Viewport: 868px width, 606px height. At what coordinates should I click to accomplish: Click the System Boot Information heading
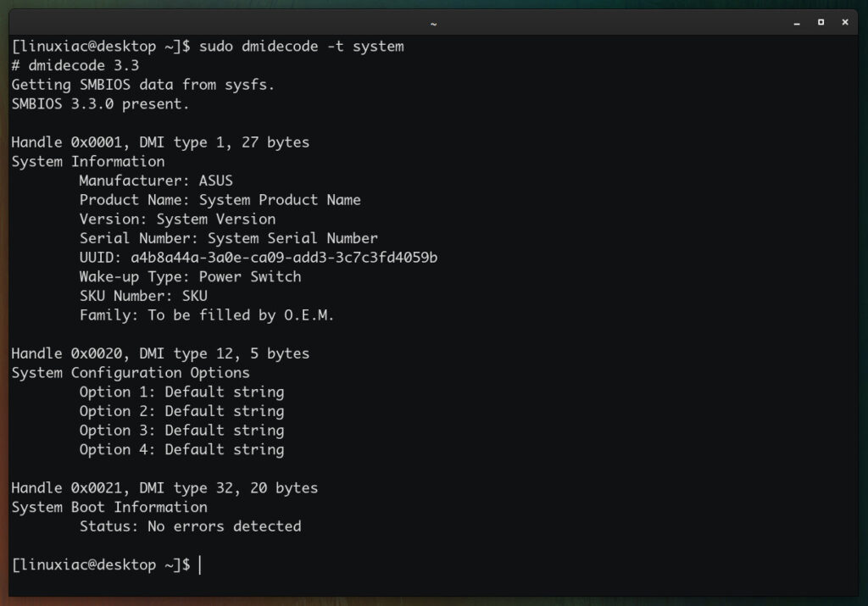pos(108,507)
